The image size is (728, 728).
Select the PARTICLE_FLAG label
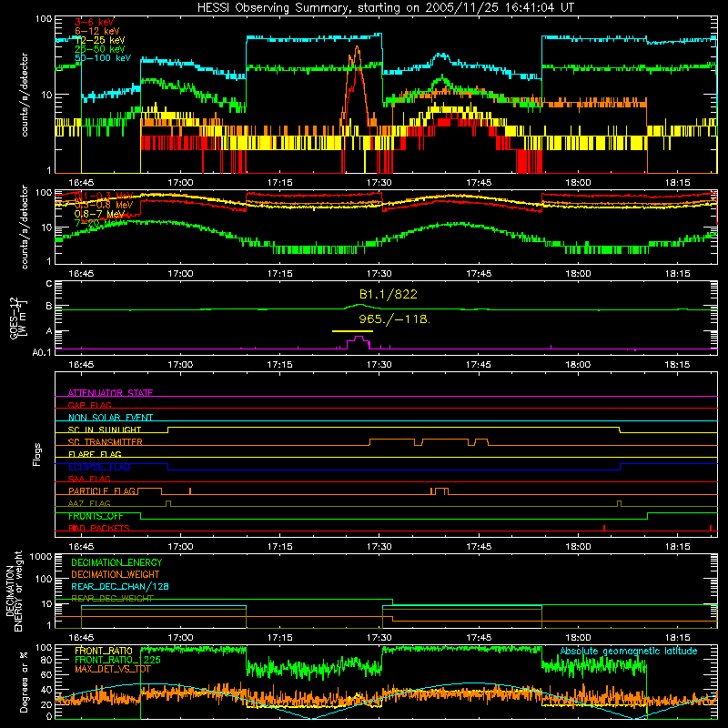[102, 490]
